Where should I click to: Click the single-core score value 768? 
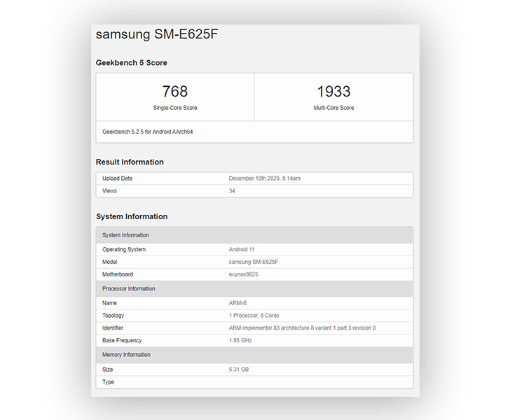pos(175,91)
